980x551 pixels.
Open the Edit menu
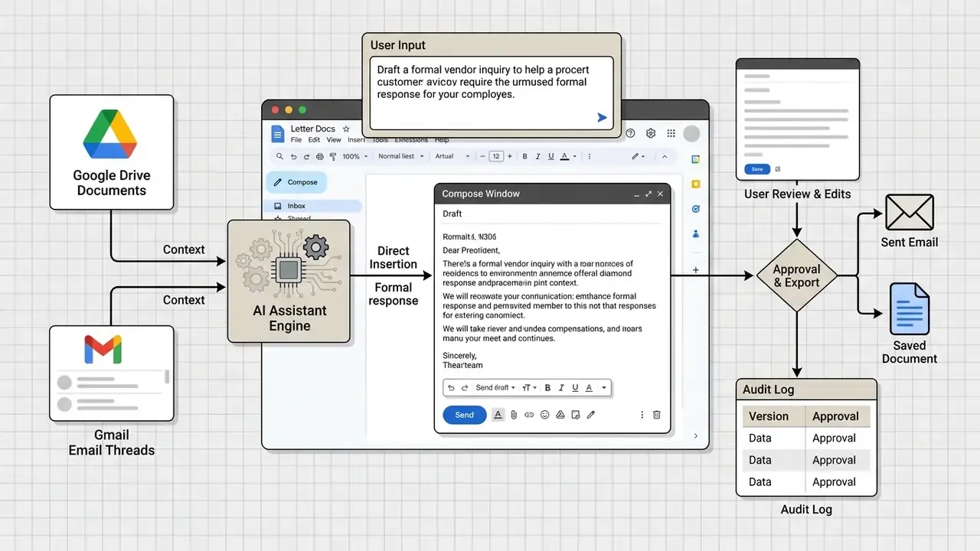(x=314, y=140)
